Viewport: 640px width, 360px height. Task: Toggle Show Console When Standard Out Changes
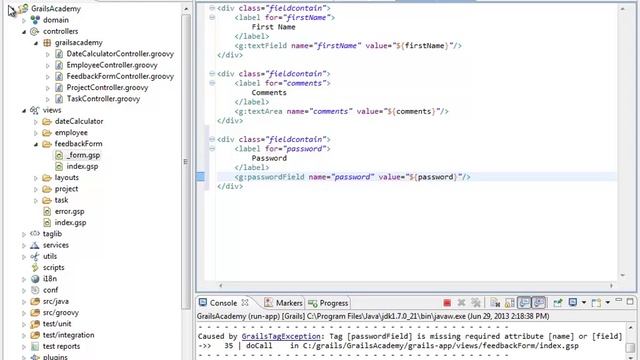524,303
